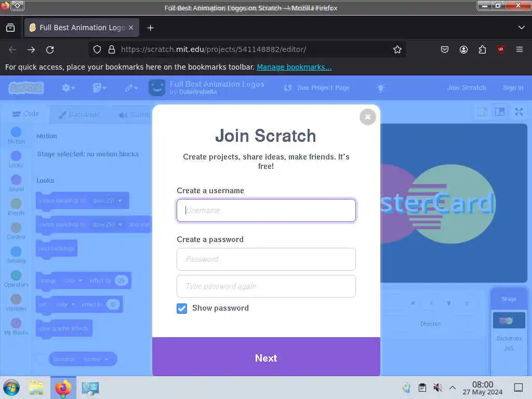Open the uBlock Origin extension
This screenshot has width=532, height=399.
(x=501, y=49)
